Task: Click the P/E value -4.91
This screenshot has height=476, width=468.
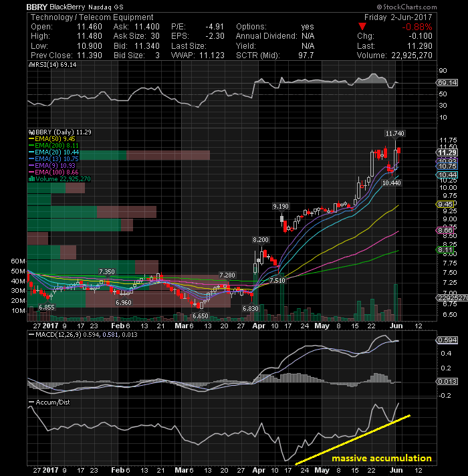Action: coord(214,27)
